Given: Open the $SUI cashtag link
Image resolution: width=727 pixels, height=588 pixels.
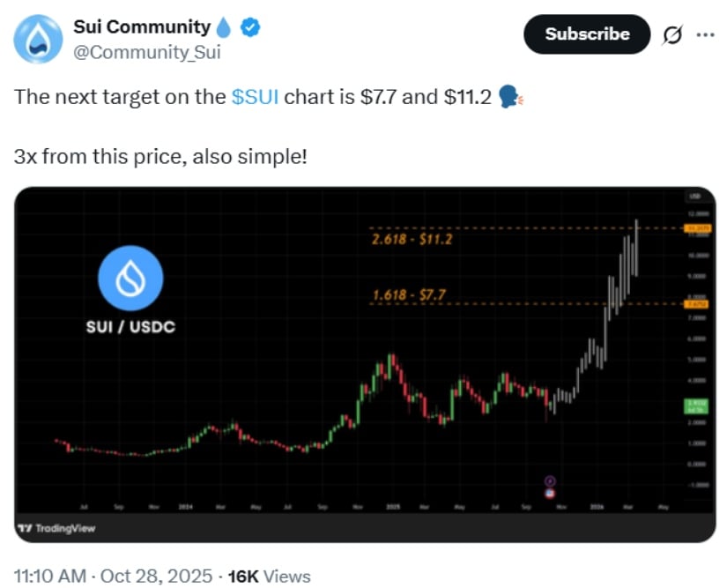Looking at the screenshot, I should (x=255, y=96).
